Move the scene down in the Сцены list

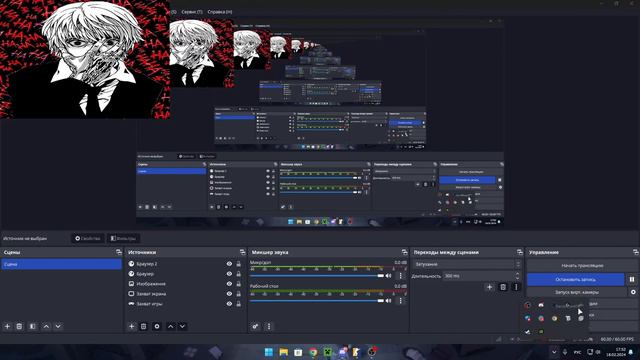click(58, 327)
